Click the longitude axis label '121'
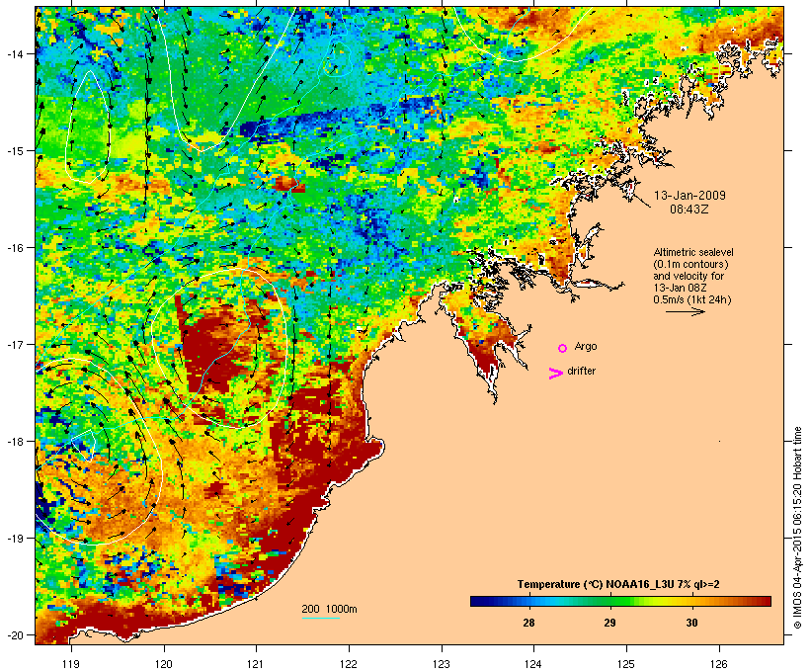 point(256,664)
